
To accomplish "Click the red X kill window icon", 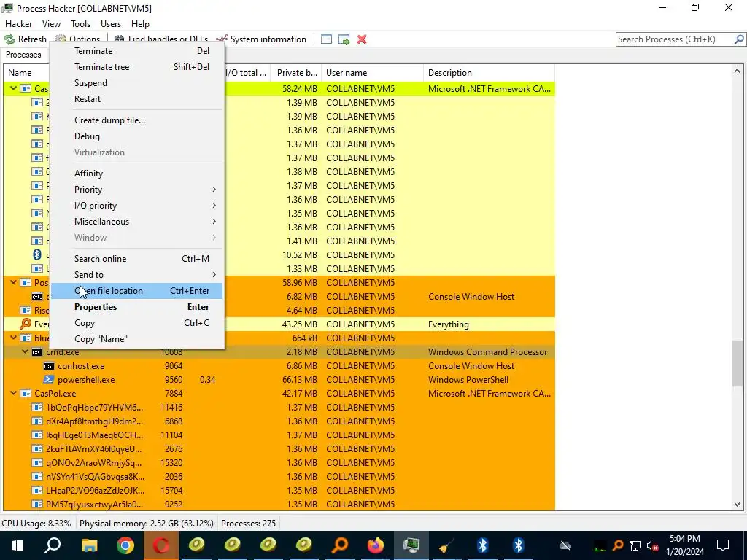I will 362,39.
